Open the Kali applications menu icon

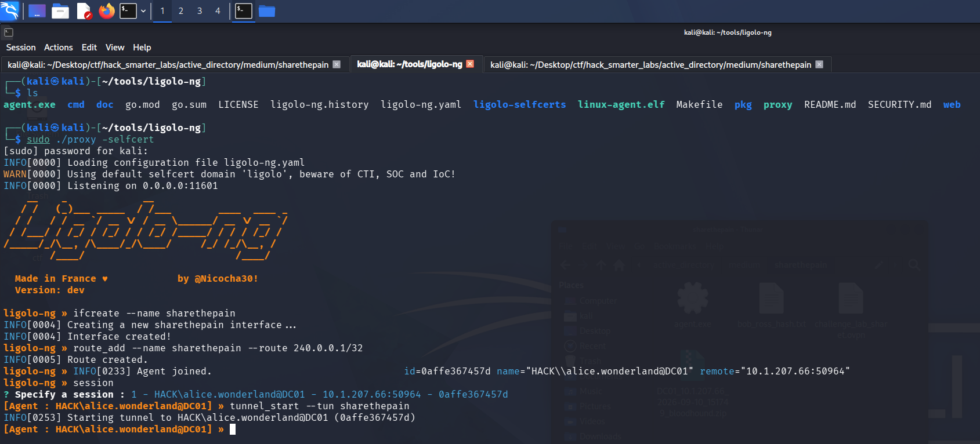(9, 10)
